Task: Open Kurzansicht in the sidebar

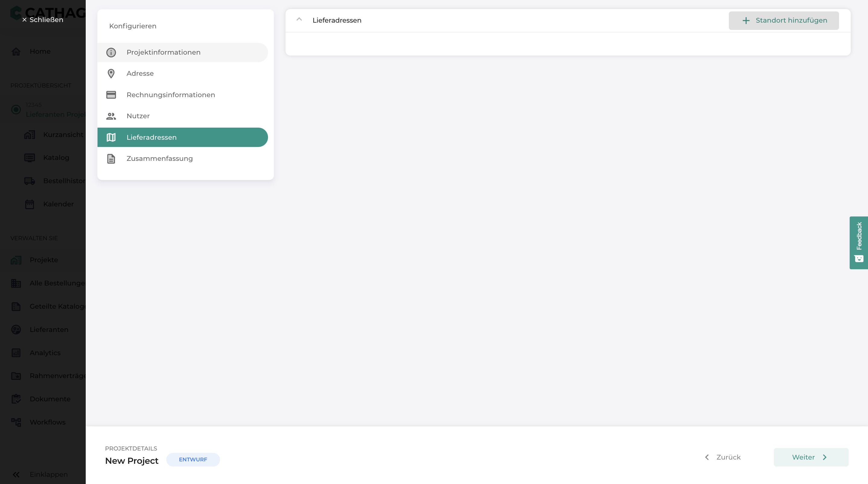Action: pos(63,135)
